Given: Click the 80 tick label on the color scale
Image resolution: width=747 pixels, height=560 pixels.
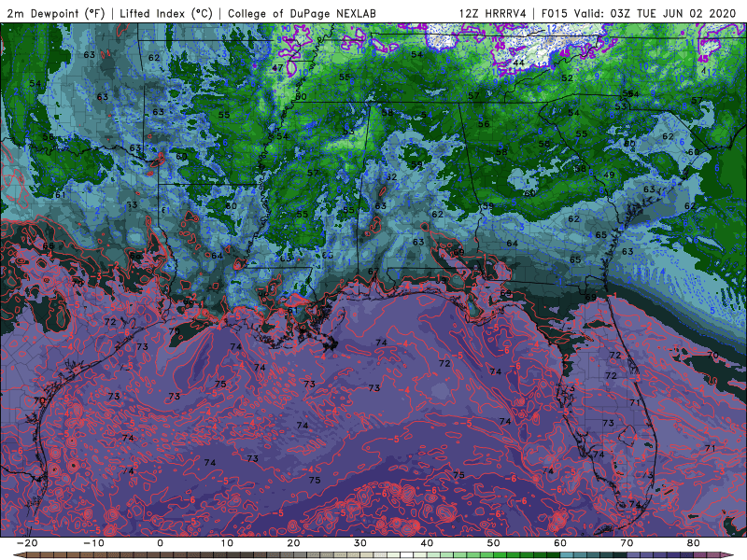Looking at the screenshot, I should tap(694, 543).
